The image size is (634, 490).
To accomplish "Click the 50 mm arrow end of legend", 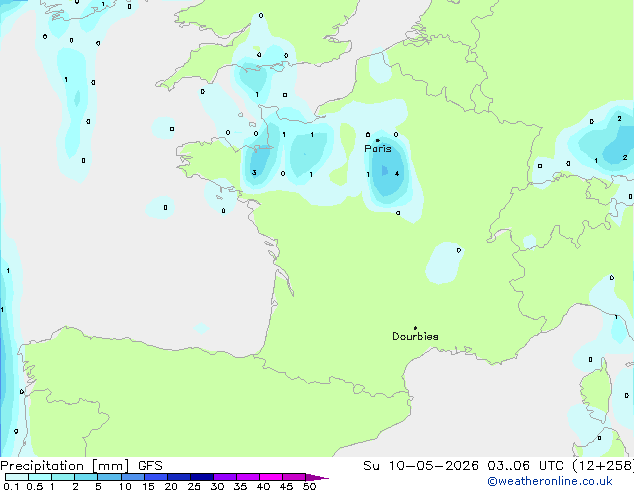I will click(317, 477).
